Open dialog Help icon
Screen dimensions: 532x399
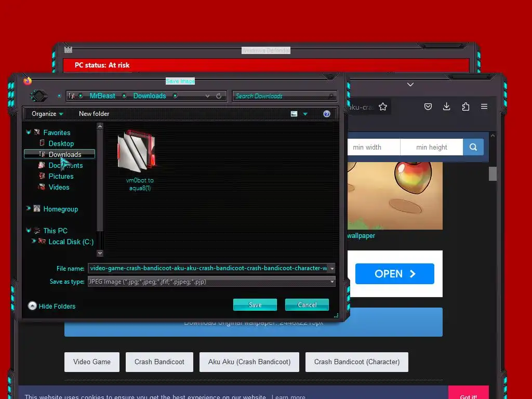click(327, 114)
